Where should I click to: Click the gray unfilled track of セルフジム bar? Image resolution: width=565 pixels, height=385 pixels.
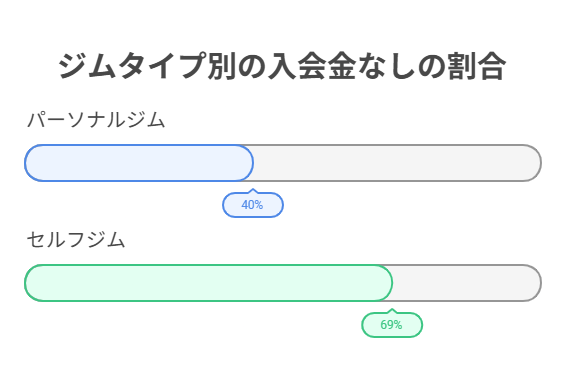click(467, 283)
